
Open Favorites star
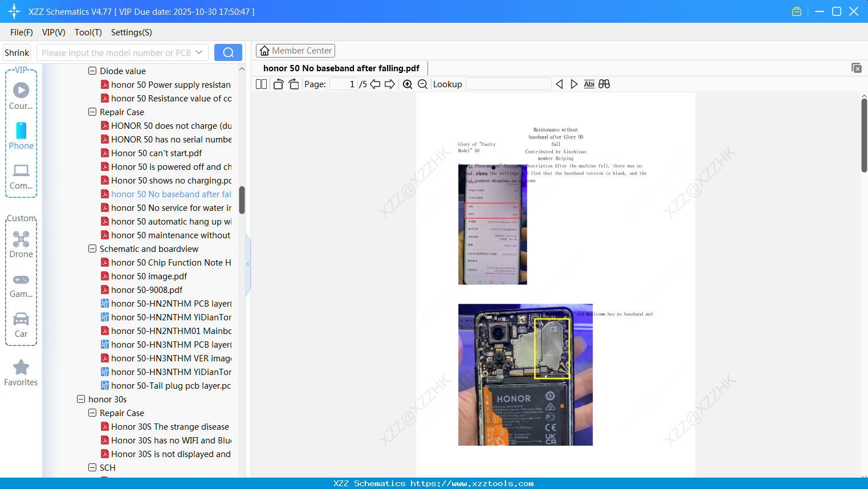(x=21, y=373)
